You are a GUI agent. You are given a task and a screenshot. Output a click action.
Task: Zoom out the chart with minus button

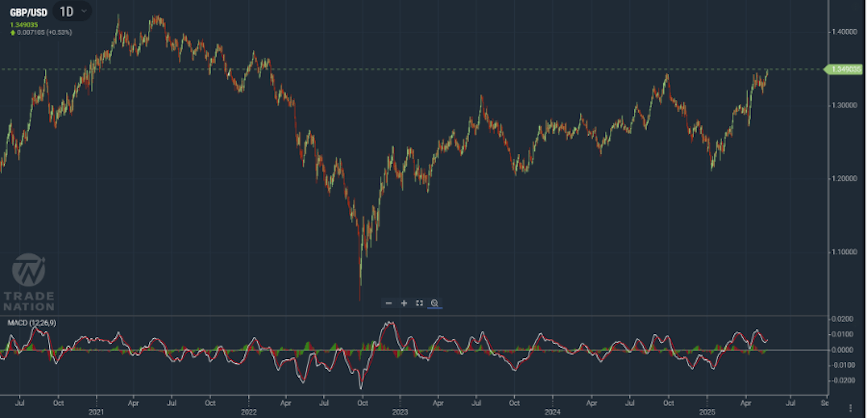pos(389,303)
